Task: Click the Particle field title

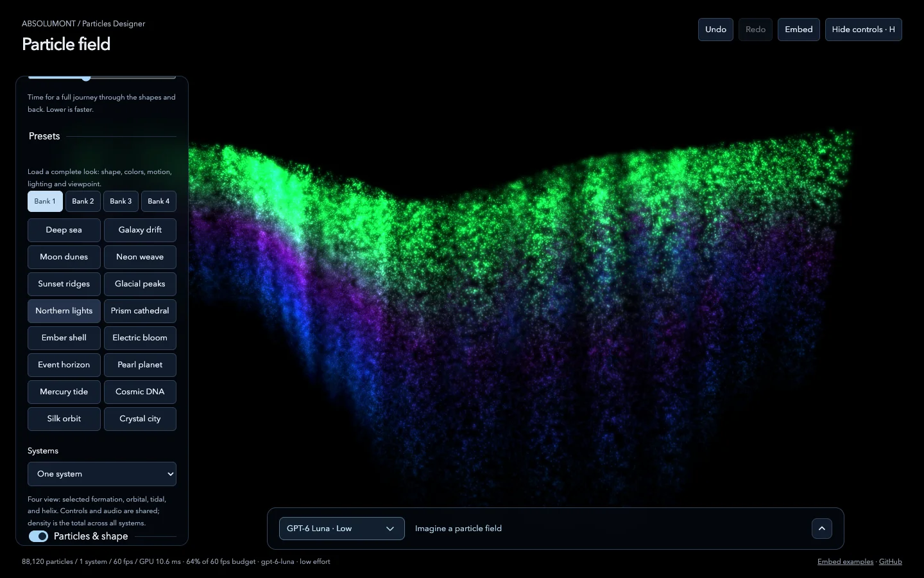Action: 66,44
